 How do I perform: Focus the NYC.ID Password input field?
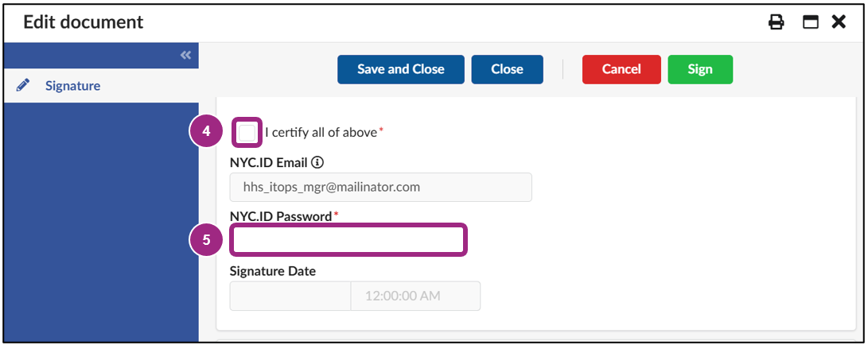click(348, 240)
